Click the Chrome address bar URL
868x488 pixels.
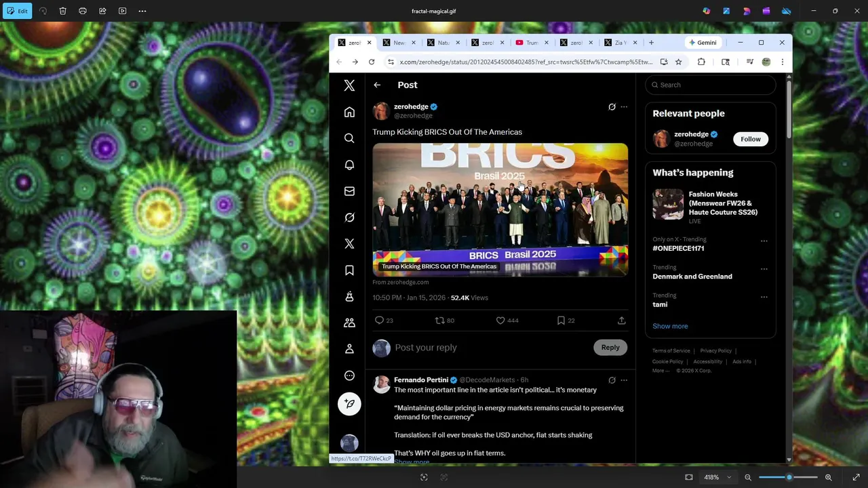tap(526, 62)
